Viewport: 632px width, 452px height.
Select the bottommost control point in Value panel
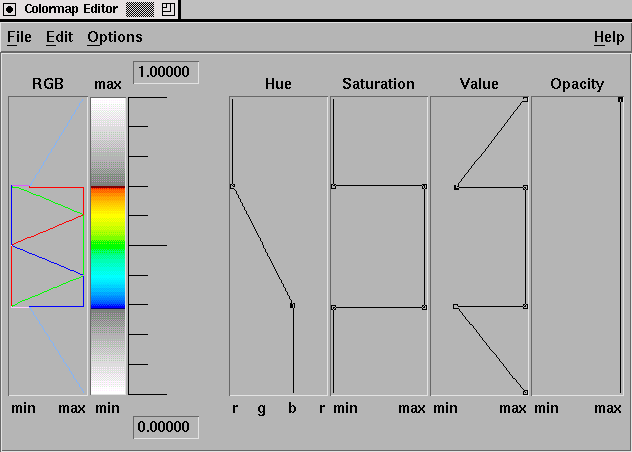(525, 392)
